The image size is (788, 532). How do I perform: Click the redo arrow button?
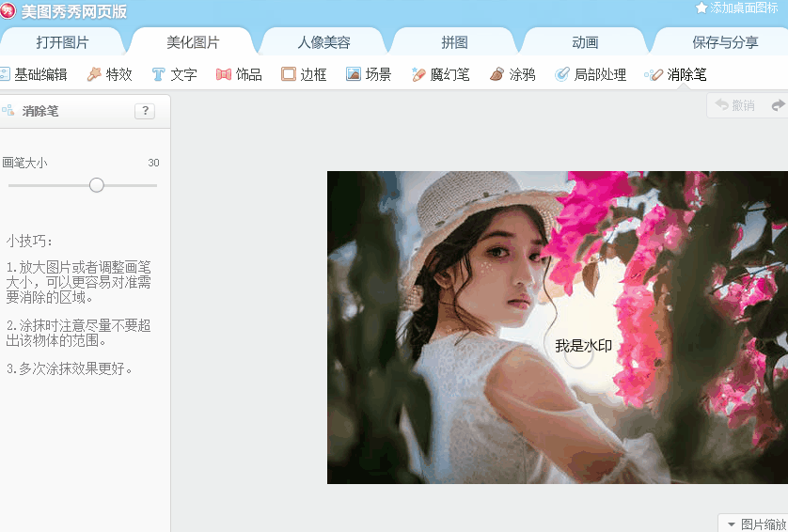pos(779,105)
